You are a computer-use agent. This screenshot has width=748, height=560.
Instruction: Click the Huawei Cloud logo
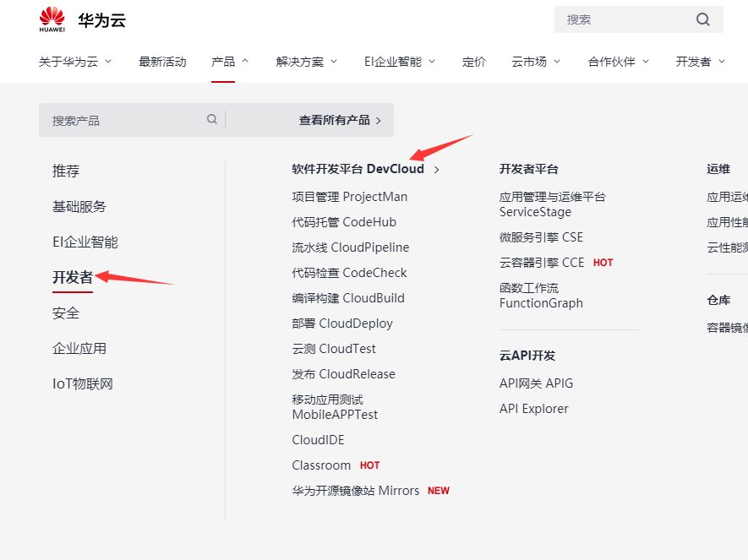point(82,19)
